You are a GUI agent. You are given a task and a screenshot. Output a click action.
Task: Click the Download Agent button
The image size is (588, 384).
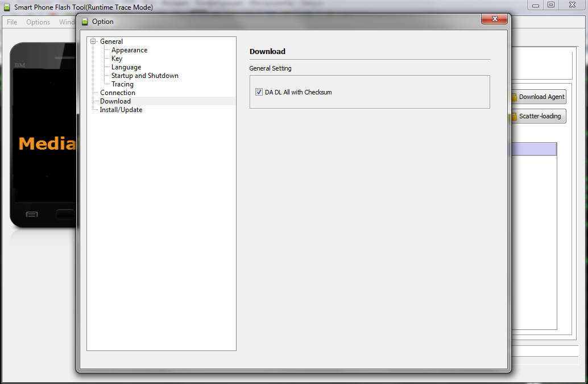[x=539, y=97]
